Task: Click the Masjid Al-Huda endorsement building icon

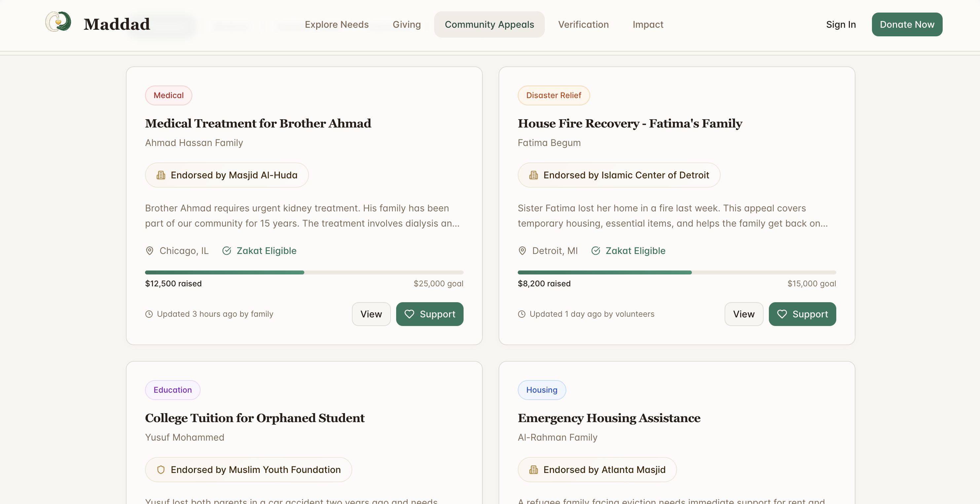Action: [161, 175]
